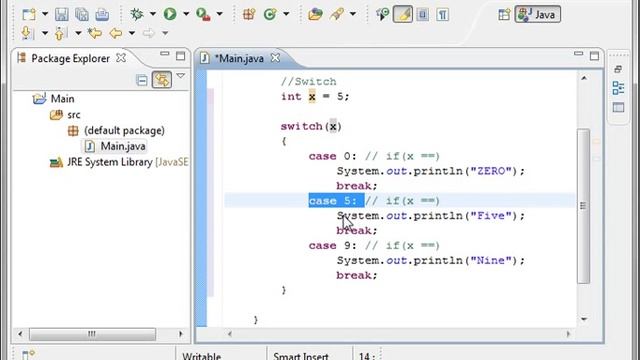Click the Restore icon in right trim
640x360 pixels.
[618, 69]
